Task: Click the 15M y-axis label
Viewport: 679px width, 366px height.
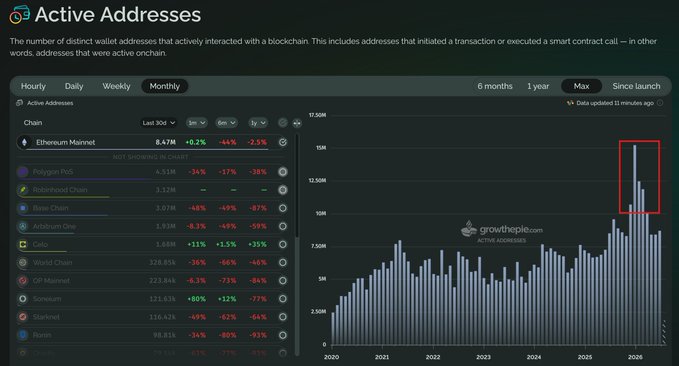Action: click(x=321, y=148)
